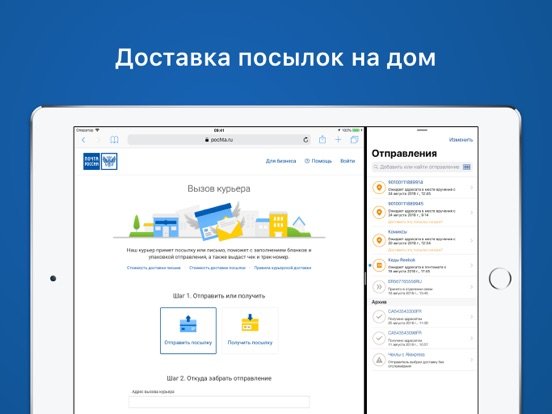This screenshot has width=552, height=414.
Task: Expand chevron of warning triangle shipment row
Action: 472,360
